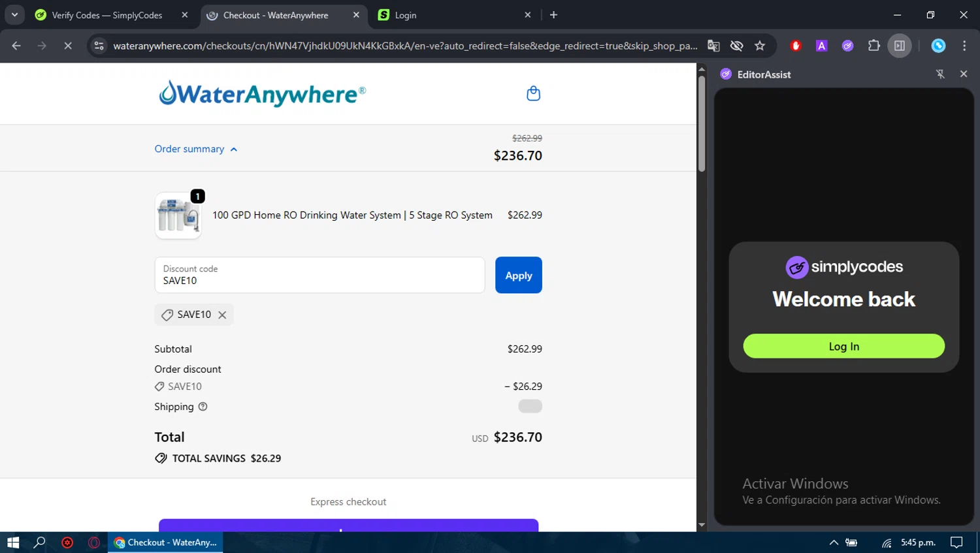
Task: Close the Checkout - WaterAnywhere tab
Action: 356,15
